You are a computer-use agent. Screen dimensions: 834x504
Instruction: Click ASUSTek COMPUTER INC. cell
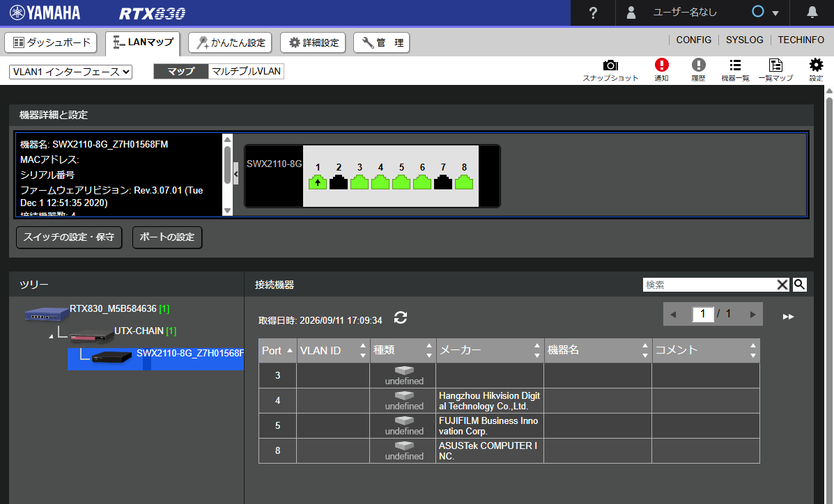pos(490,451)
